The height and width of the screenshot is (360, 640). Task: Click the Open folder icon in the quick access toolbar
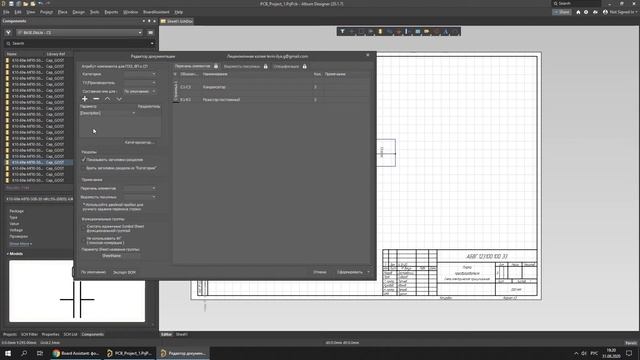coord(26,4)
